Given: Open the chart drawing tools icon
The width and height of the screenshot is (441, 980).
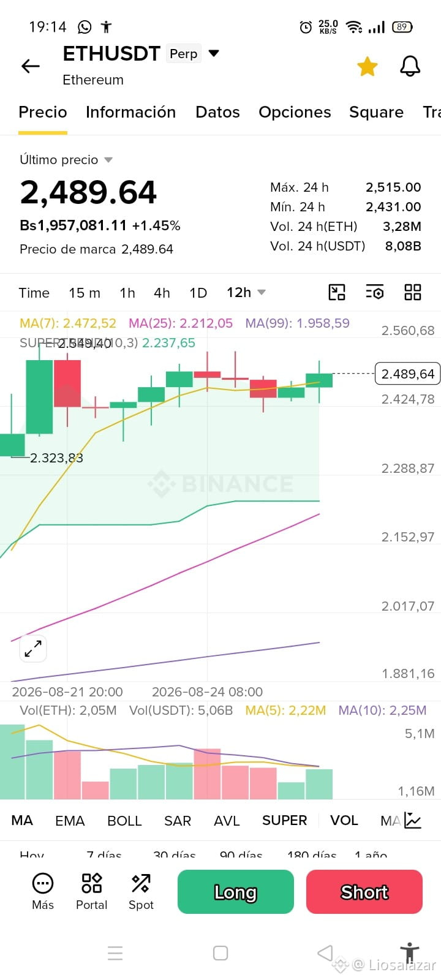Looking at the screenshot, I should (337, 292).
